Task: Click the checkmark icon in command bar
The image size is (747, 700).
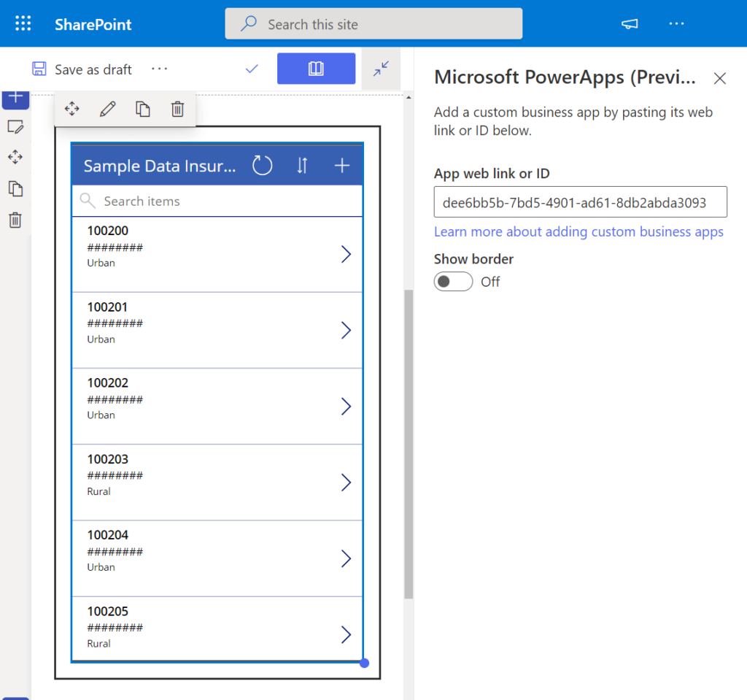Action: point(252,69)
